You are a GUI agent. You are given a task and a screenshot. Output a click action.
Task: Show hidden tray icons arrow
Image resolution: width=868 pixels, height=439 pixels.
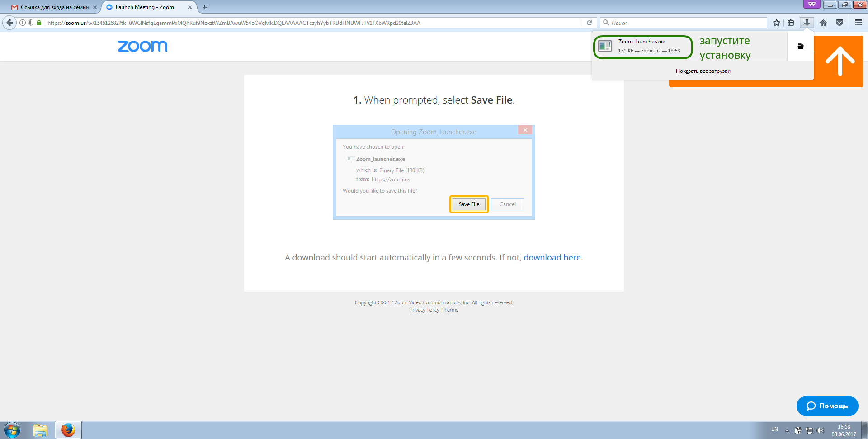787,430
